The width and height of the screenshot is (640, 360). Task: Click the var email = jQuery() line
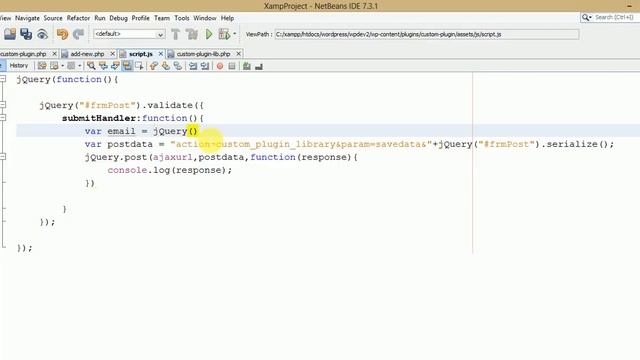pyautogui.click(x=141, y=131)
